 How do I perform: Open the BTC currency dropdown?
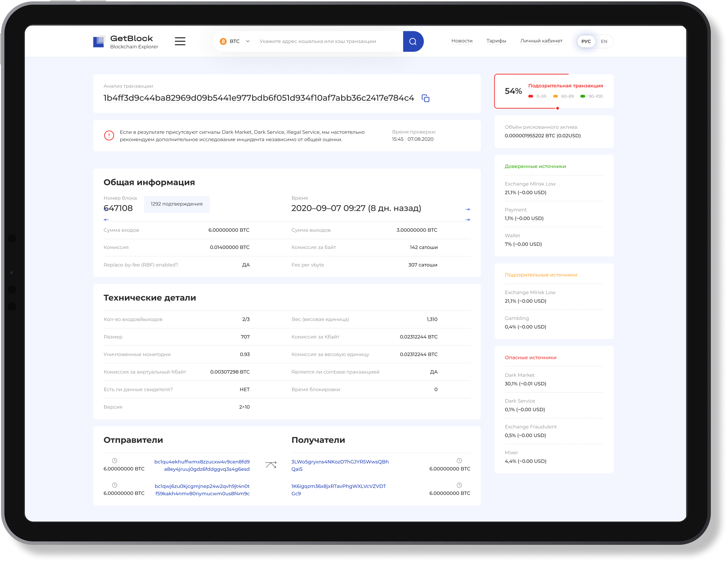(248, 41)
